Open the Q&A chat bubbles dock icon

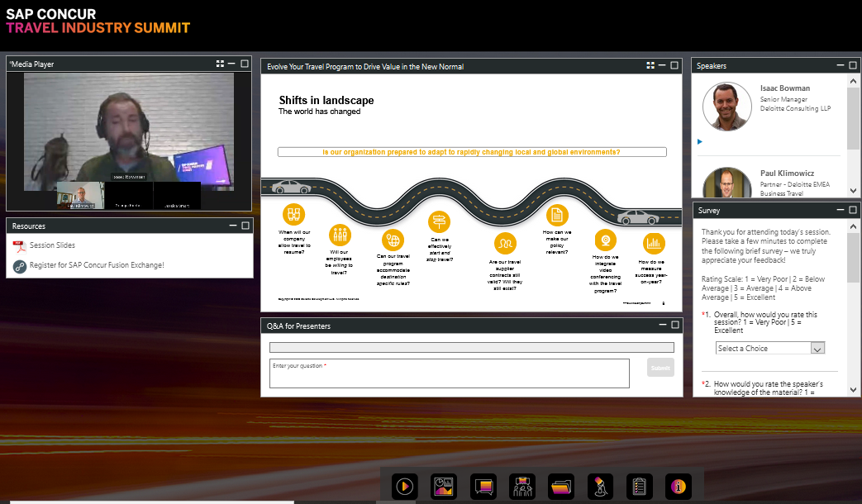tap(483, 487)
